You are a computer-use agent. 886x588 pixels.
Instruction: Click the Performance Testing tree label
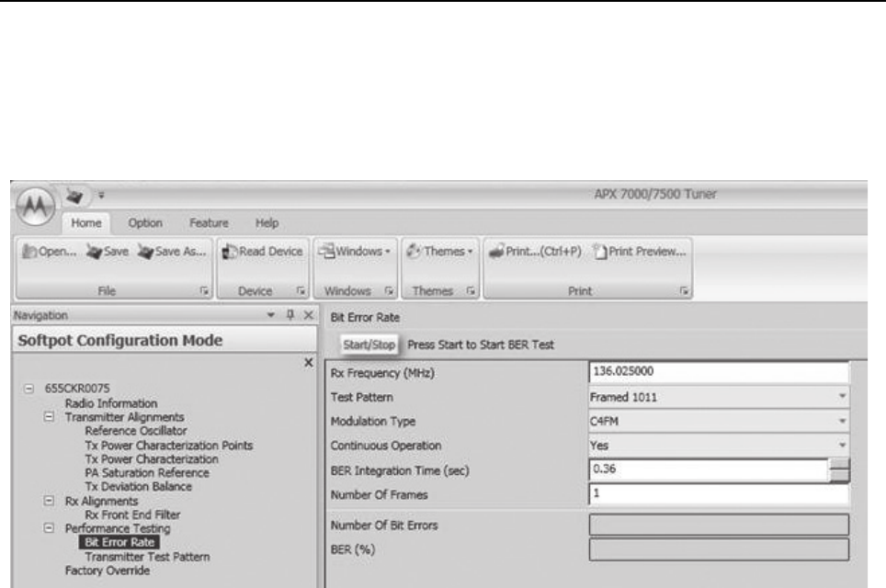point(118,528)
